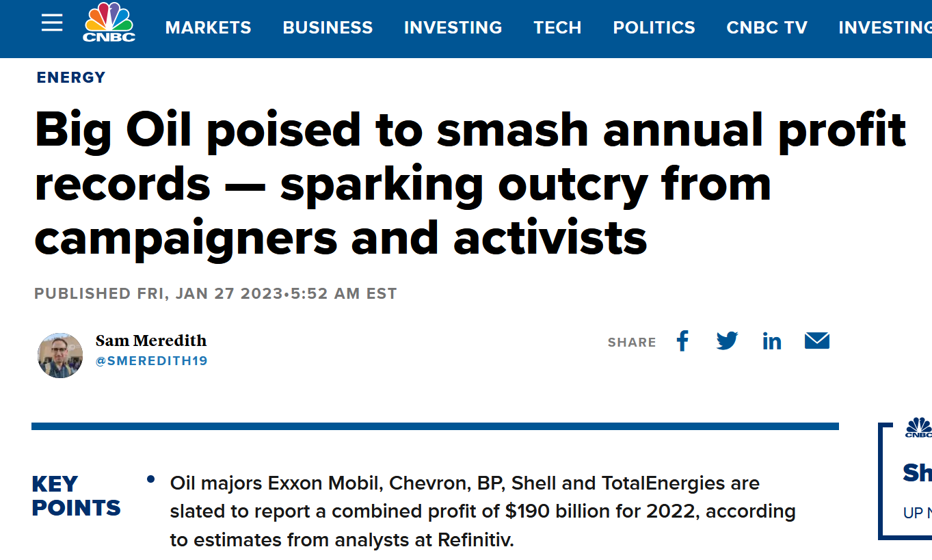Share the article on Facebook
932x560 pixels.
coord(682,341)
